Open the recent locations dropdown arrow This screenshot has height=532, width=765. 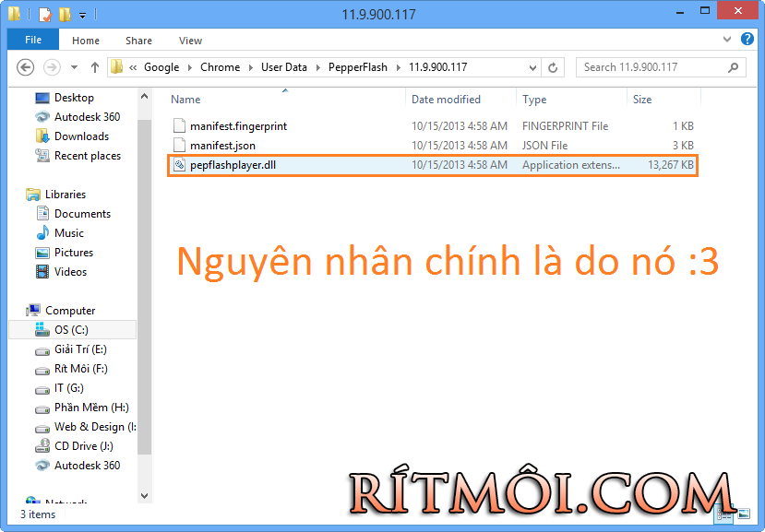point(74,67)
